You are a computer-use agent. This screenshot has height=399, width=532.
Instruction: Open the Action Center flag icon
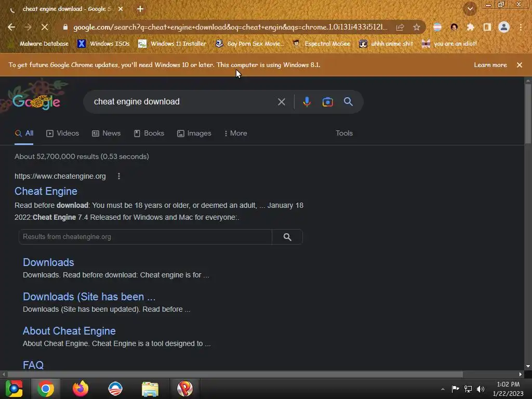(x=455, y=389)
